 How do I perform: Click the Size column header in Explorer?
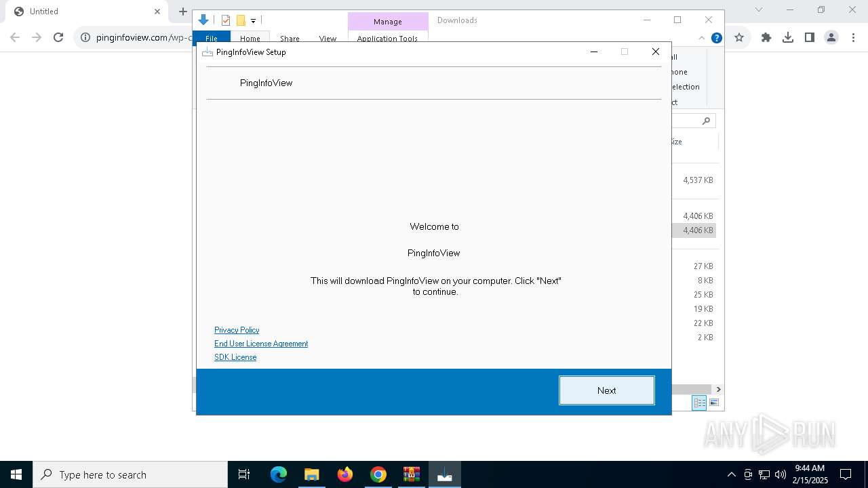676,142
